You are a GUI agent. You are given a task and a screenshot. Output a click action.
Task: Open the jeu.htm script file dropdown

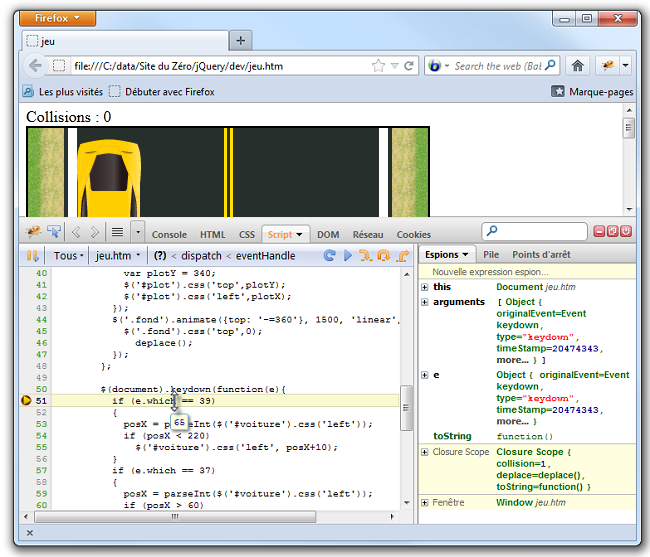pyautogui.click(x=117, y=256)
